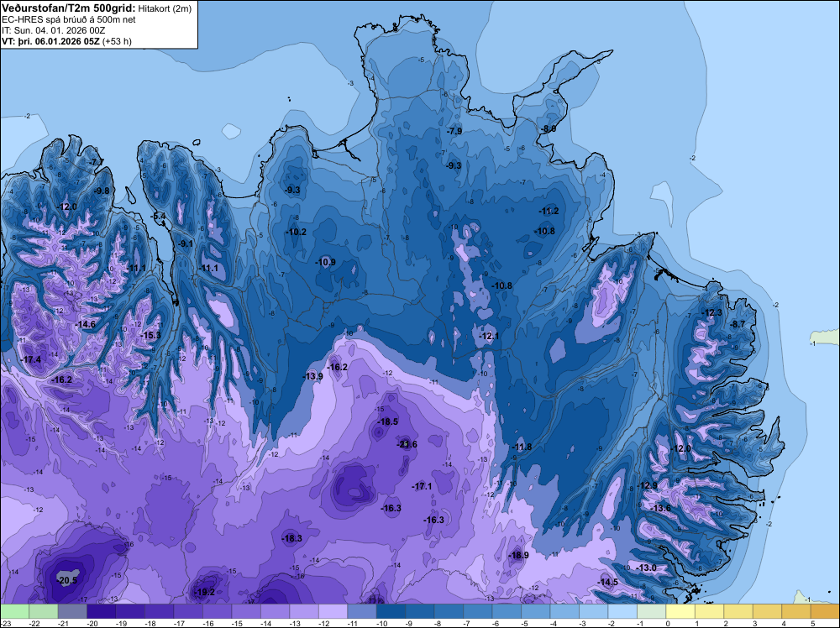Select the legend color swatch labeled -10

[x=391, y=611]
